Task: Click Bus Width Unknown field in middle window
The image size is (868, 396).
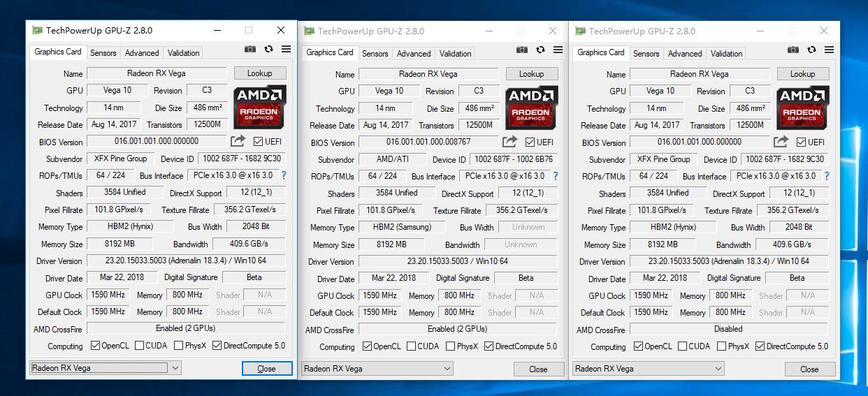Action: (528, 227)
